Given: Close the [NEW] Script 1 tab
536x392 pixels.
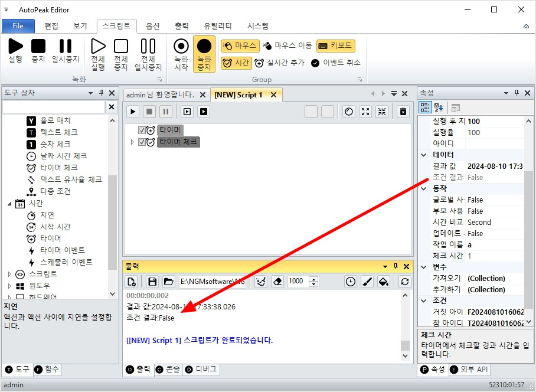Looking at the screenshot, I should pyautogui.click(x=273, y=94).
